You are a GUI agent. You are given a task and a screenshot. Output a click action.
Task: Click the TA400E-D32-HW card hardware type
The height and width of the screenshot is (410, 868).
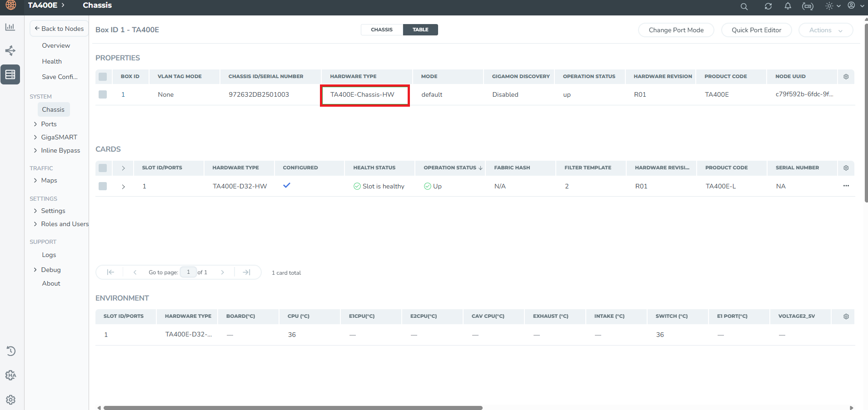click(240, 186)
